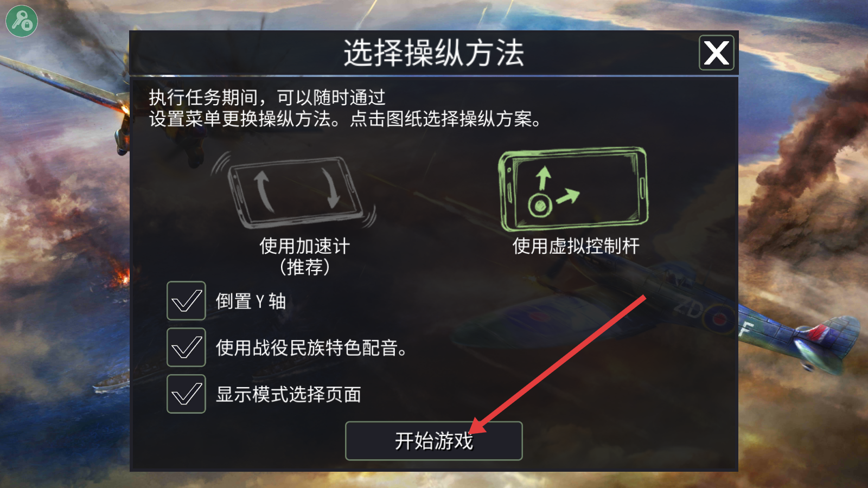Tap the 显示模式选择页面 text label
Screen dimensions: 868x488
[x=288, y=394]
